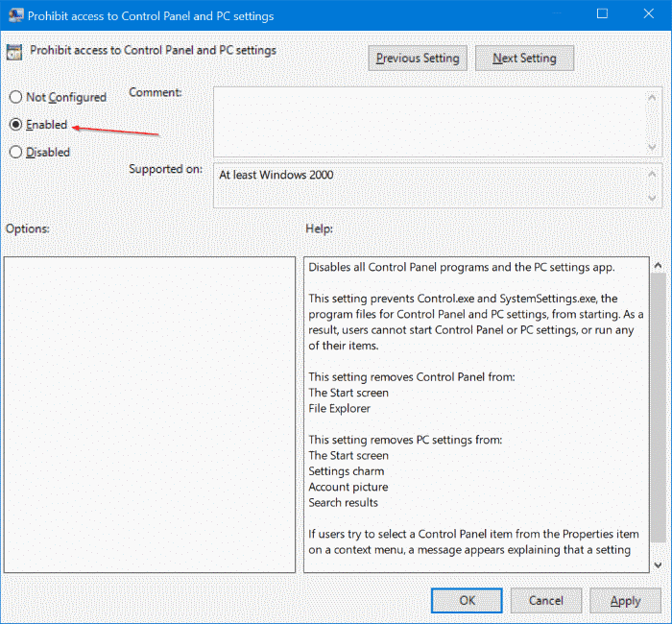Choose the Enabled radio button
The height and width of the screenshot is (624, 672).
click(15, 125)
